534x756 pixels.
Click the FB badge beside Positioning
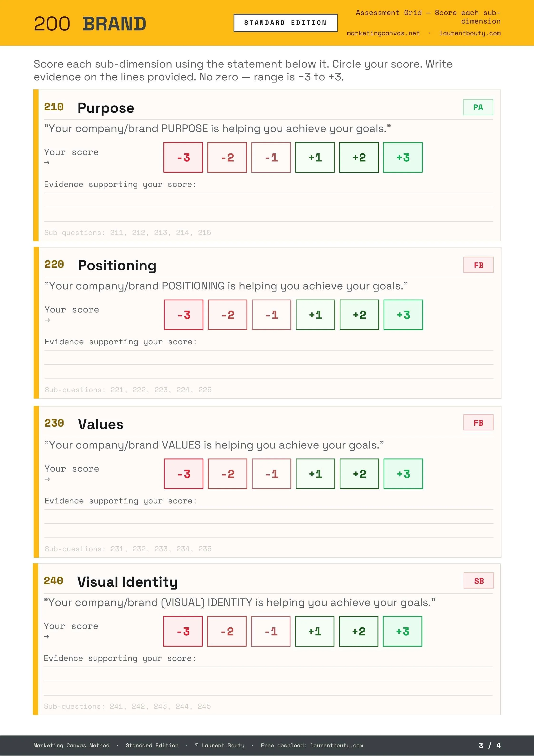[x=478, y=265]
